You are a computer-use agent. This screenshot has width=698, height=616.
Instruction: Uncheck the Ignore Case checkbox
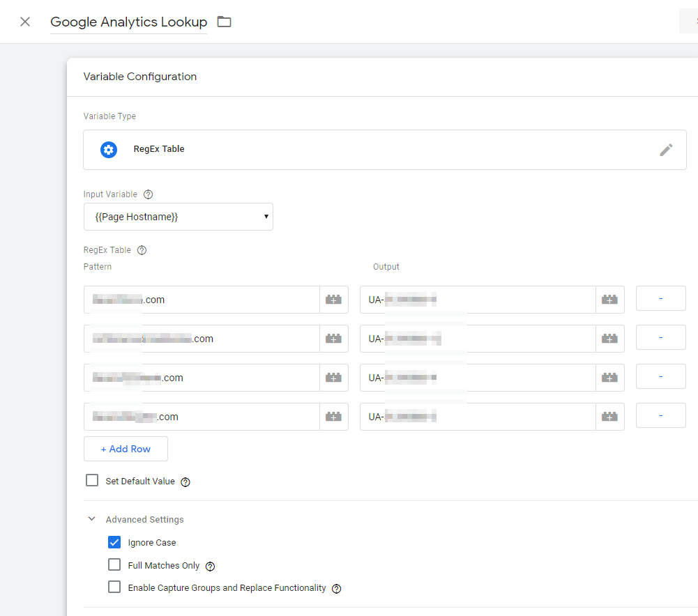[x=114, y=542]
